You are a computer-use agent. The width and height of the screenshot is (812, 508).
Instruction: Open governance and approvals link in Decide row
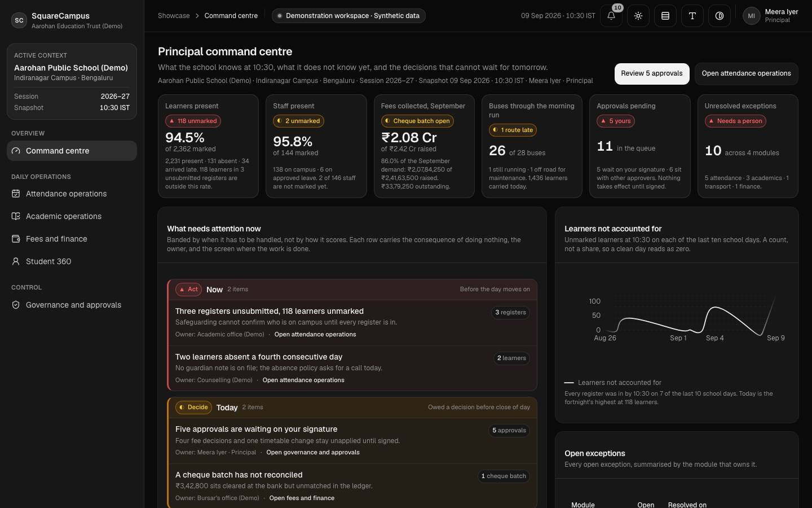313,452
